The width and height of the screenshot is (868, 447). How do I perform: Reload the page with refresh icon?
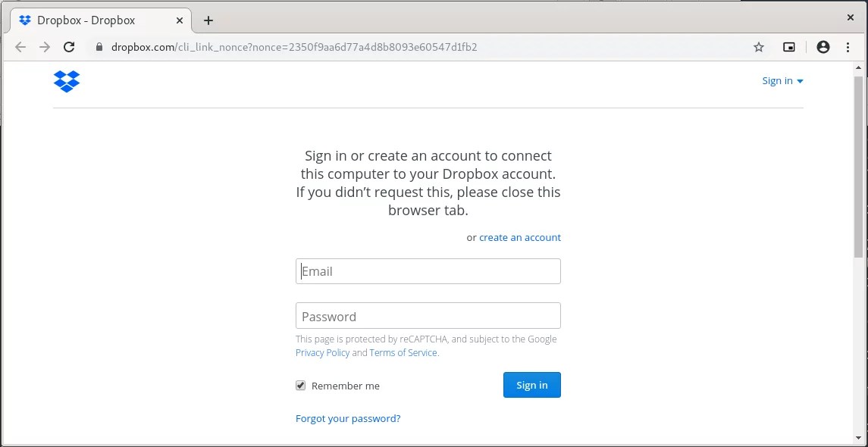coord(69,47)
